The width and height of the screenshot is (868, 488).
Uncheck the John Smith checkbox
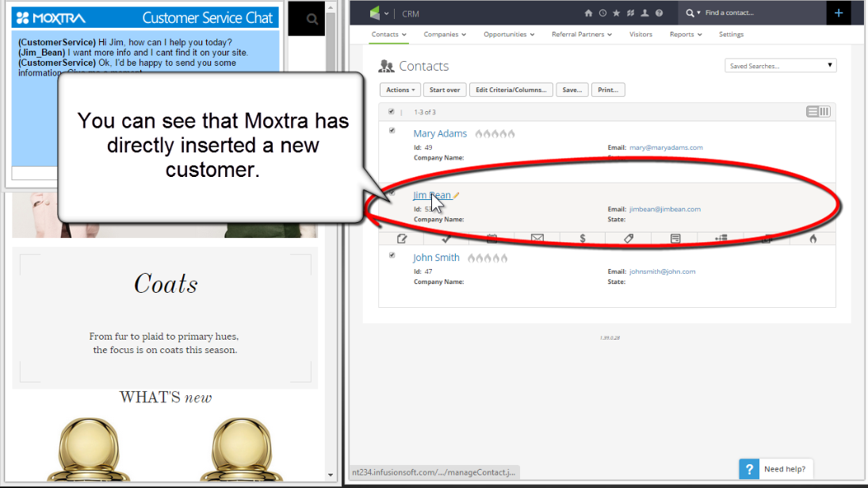[392, 256]
